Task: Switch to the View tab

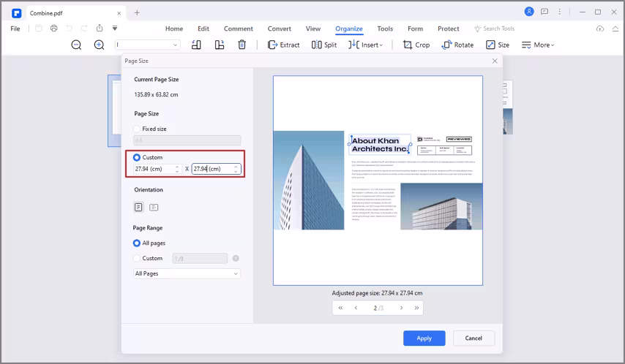Action: pyautogui.click(x=313, y=29)
